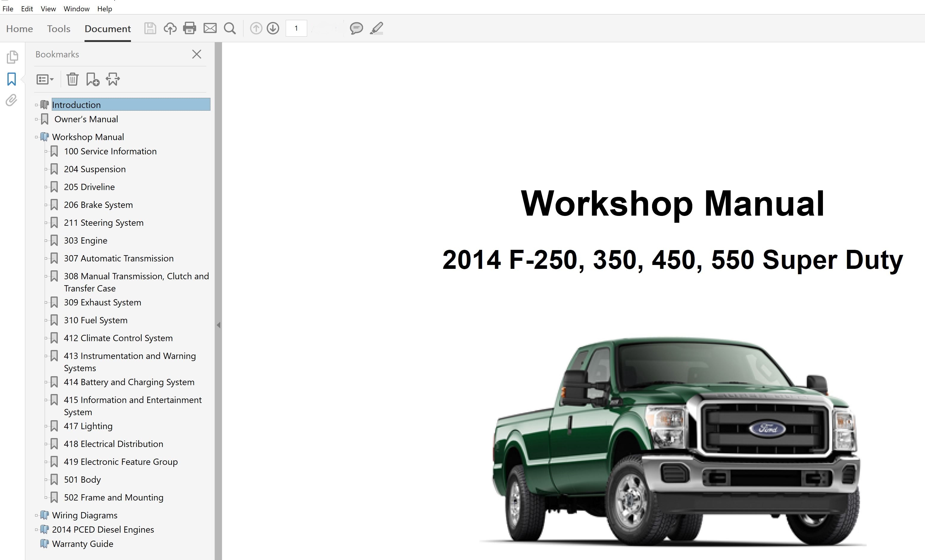The image size is (925, 560).
Task: Collapse the navigation pane using the divider arrow
Action: tap(218, 325)
